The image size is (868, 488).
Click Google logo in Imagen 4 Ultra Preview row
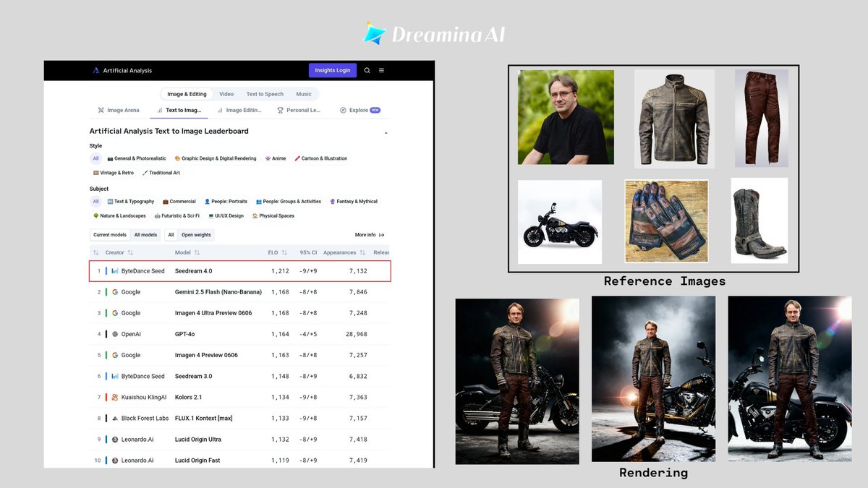click(x=115, y=313)
